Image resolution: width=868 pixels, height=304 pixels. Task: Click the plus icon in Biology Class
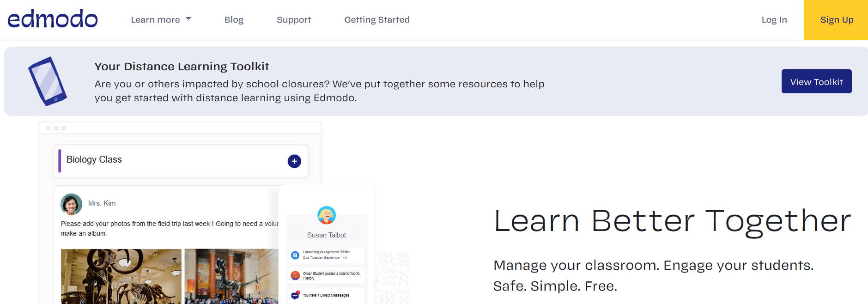pos(294,161)
